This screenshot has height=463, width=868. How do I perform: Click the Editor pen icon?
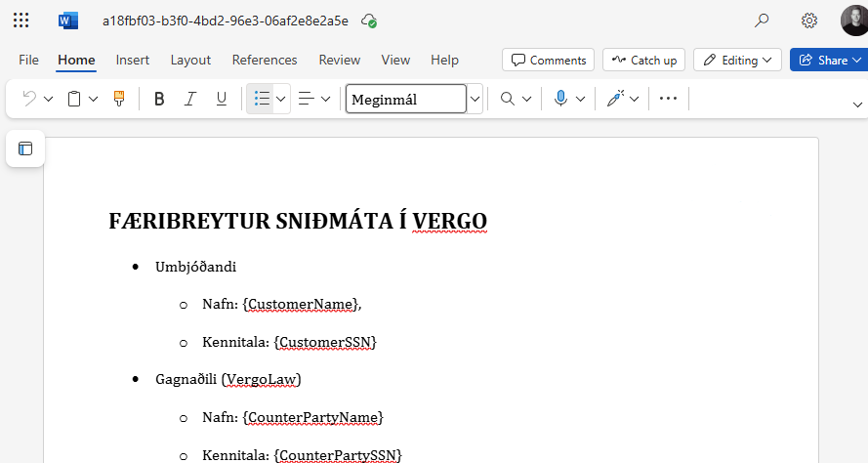pyautogui.click(x=615, y=99)
